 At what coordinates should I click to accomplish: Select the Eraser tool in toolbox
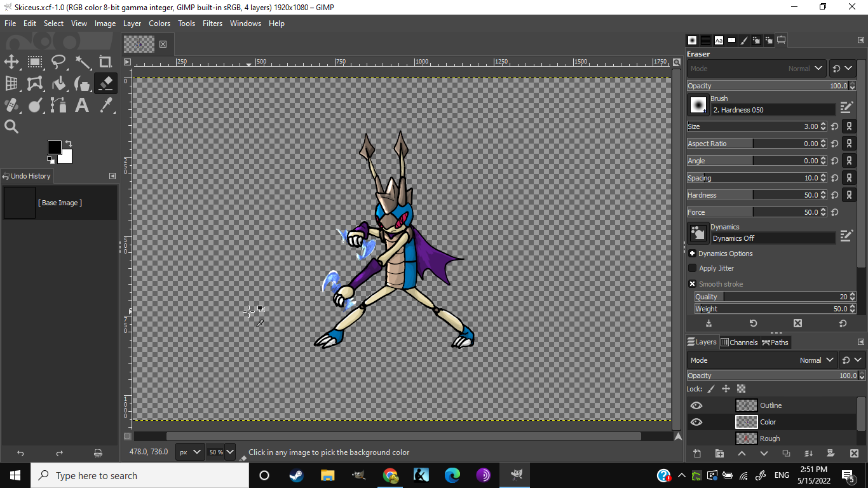(x=105, y=83)
